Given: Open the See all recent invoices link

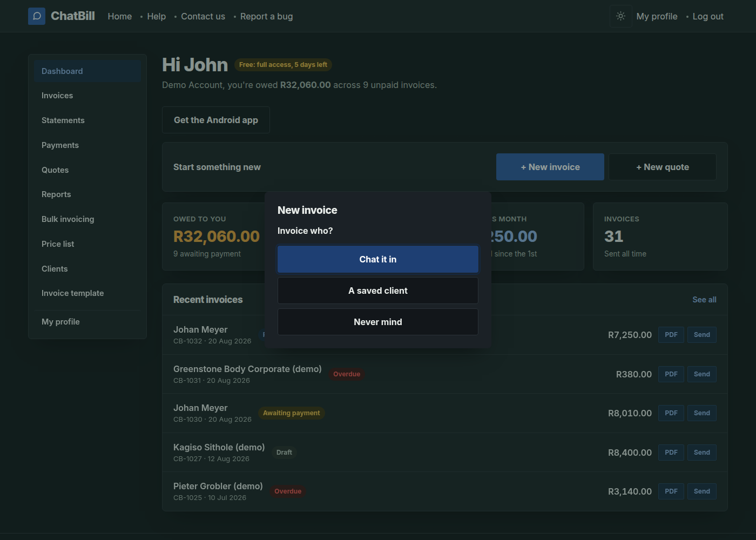Looking at the screenshot, I should [704, 300].
